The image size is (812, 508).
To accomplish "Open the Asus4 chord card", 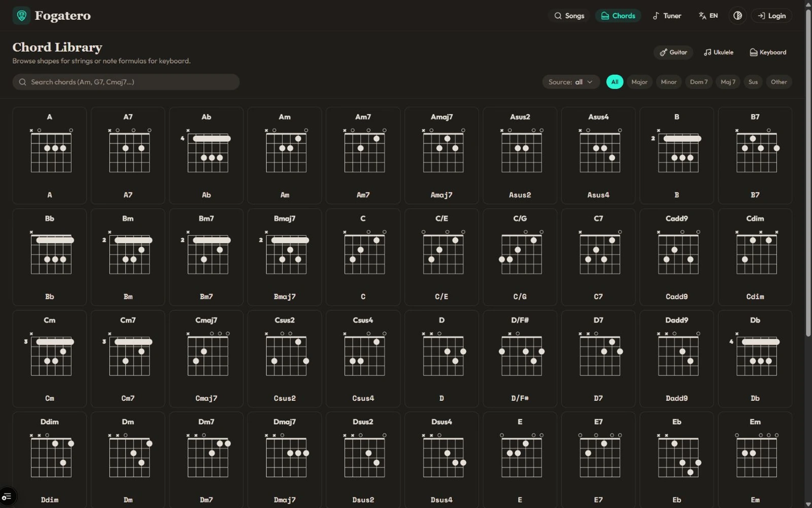I will point(598,155).
